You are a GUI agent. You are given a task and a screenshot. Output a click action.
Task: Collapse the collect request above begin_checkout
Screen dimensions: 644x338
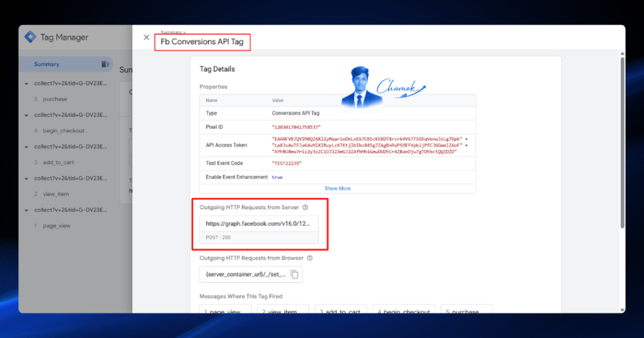pos(26,115)
